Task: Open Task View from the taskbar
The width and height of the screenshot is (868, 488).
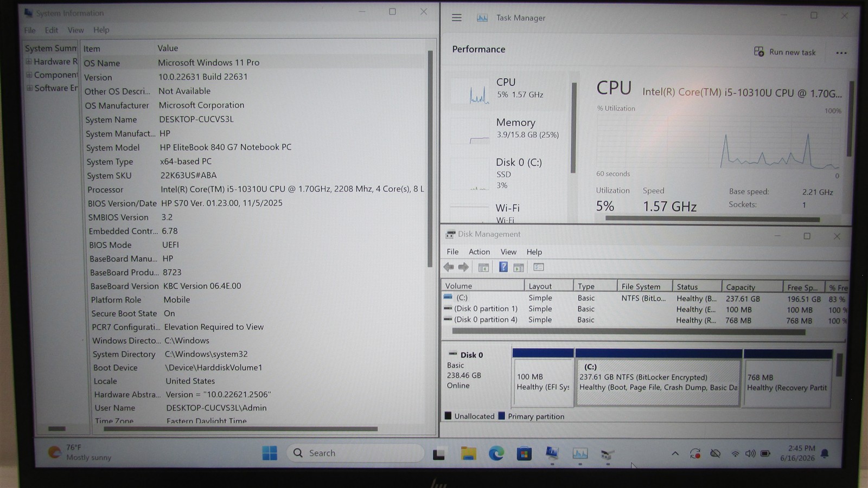Action: point(438,454)
